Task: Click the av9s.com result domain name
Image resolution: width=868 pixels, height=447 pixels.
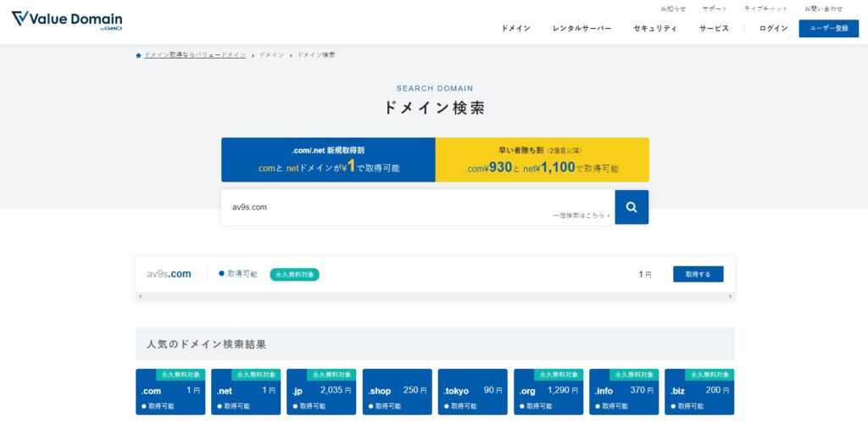Action: click(169, 274)
